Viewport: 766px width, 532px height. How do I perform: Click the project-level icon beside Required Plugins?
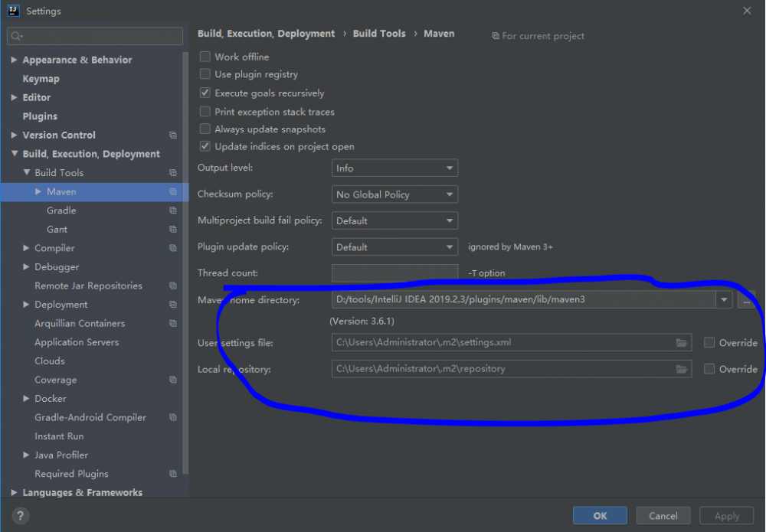click(173, 473)
